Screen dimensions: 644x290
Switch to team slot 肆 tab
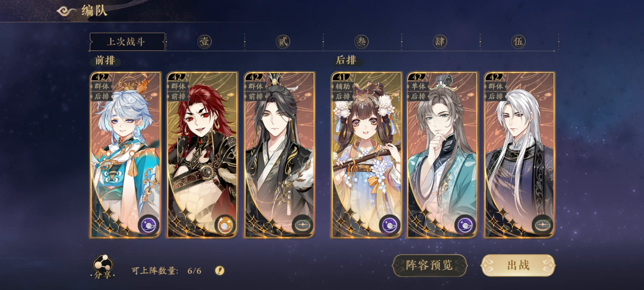click(x=440, y=41)
